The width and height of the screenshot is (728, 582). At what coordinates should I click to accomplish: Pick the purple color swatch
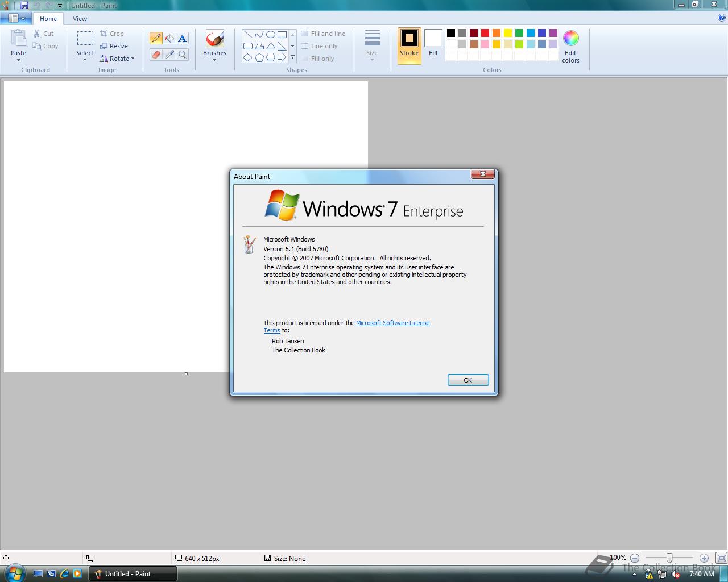coord(553,33)
